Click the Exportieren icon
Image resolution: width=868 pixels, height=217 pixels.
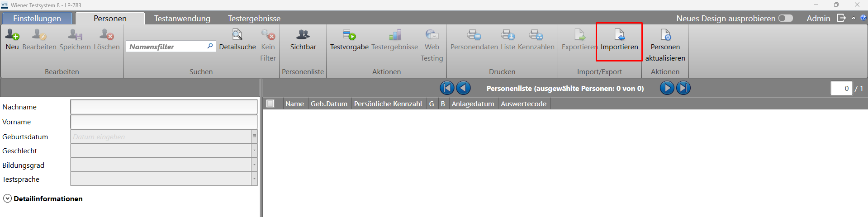[579, 34]
